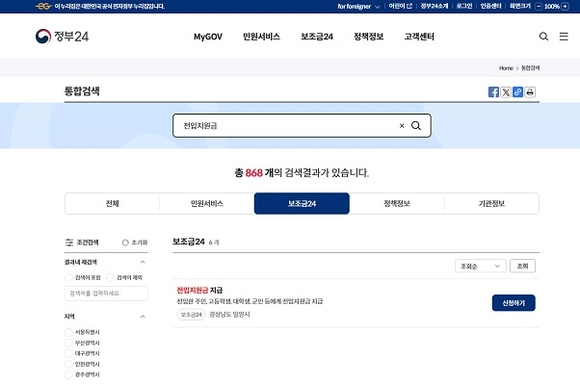Increase the screen size with the plus button
This screenshot has width=580, height=384.
pyautogui.click(x=565, y=6)
